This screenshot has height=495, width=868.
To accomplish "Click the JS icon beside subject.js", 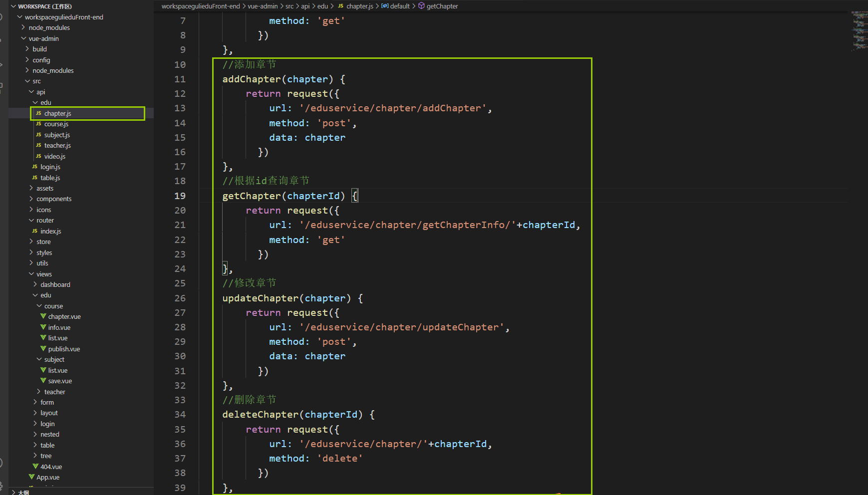I will [38, 135].
